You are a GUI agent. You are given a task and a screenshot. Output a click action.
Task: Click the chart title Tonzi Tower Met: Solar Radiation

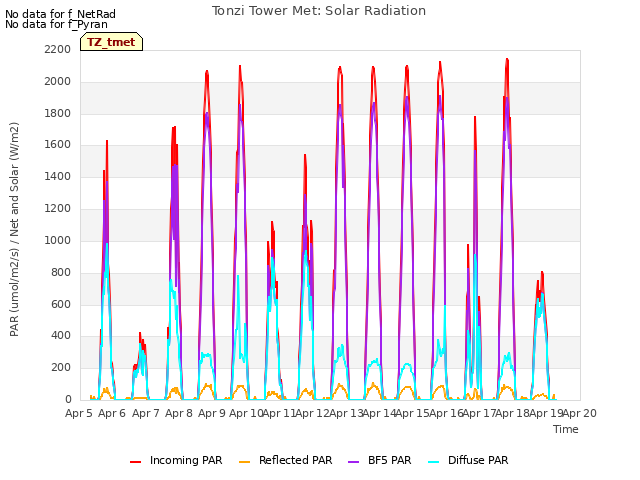click(319, 11)
